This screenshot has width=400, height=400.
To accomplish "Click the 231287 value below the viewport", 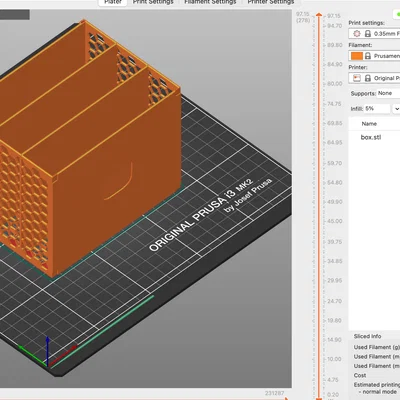I will click(x=275, y=393).
